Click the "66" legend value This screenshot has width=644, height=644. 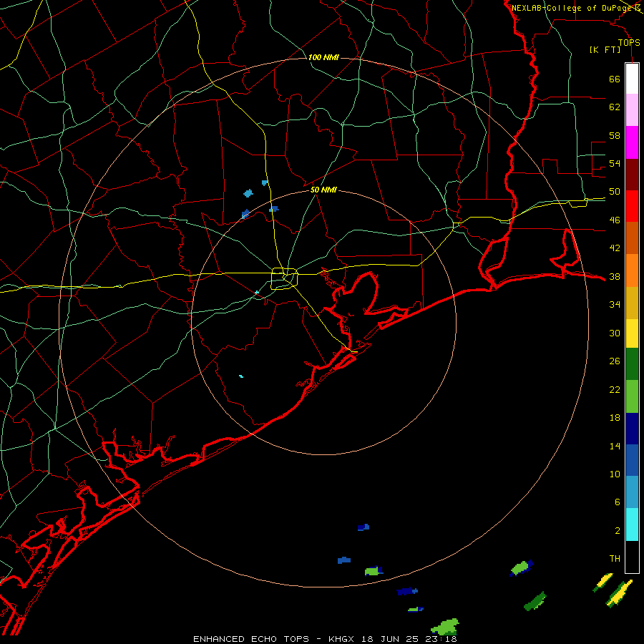(615, 79)
